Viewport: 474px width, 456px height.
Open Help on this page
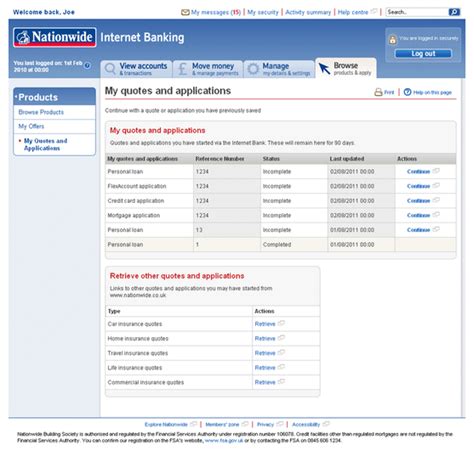(x=432, y=92)
